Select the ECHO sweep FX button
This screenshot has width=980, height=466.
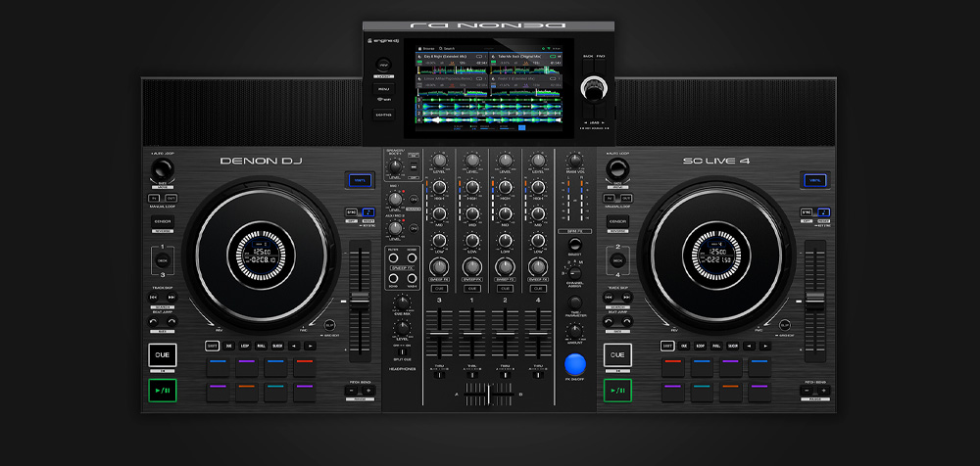(394, 277)
